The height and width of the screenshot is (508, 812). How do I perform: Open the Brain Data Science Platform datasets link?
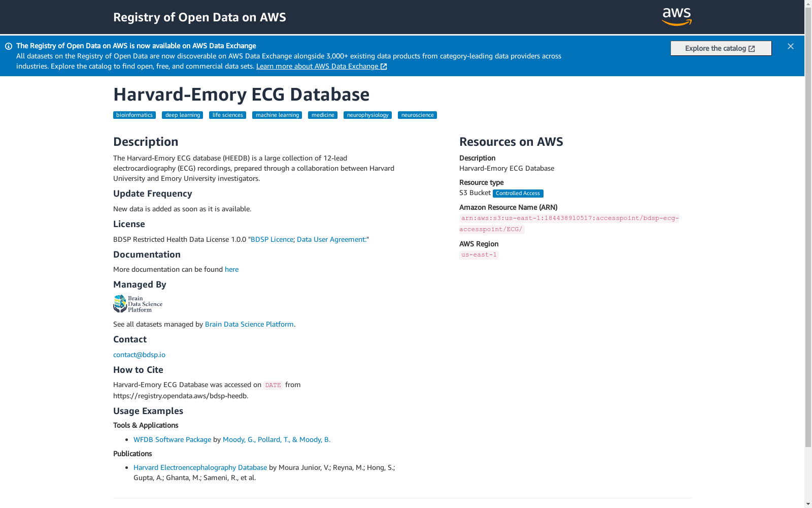(x=249, y=324)
